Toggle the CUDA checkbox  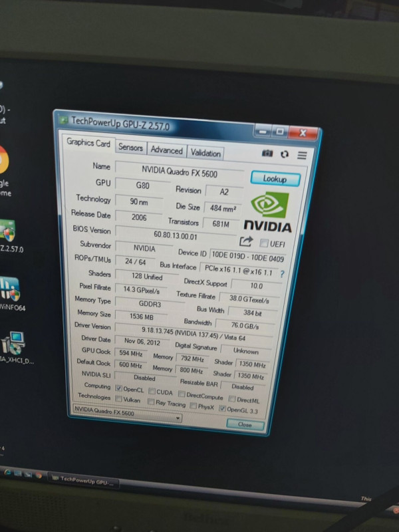(x=152, y=391)
